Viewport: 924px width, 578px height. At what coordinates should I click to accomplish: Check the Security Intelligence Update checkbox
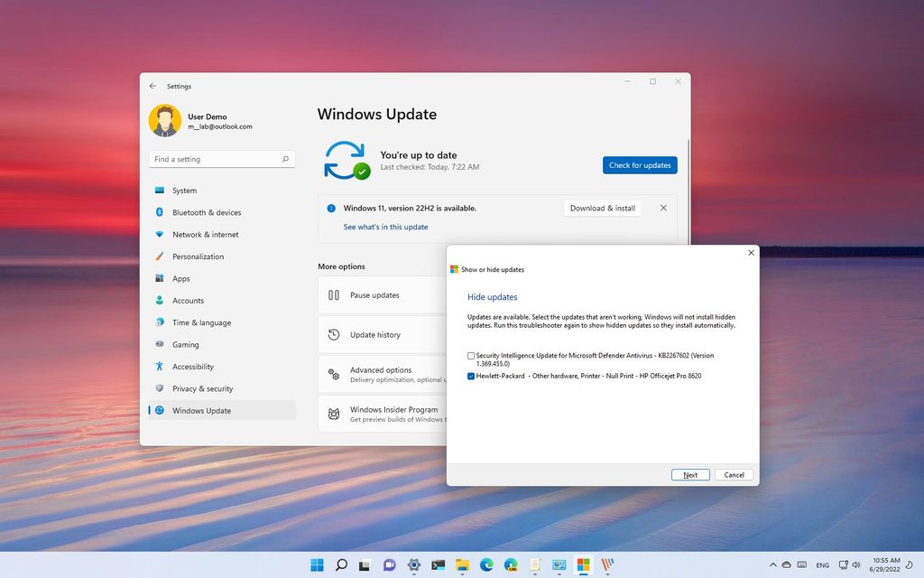(x=470, y=356)
